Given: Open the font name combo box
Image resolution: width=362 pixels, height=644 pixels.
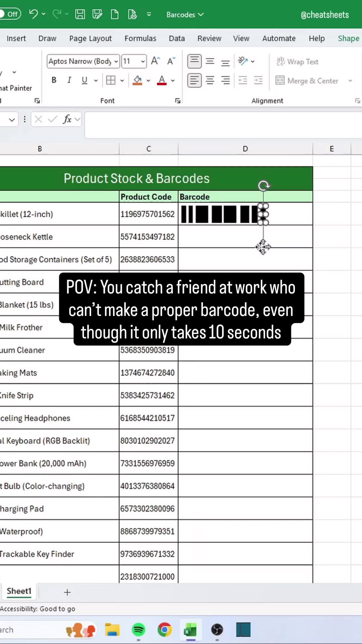Looking at the screenshot, I should coord(83,61).
